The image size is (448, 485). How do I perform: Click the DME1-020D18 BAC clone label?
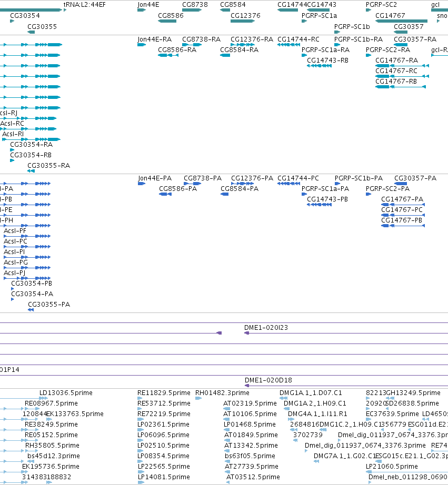268,380
